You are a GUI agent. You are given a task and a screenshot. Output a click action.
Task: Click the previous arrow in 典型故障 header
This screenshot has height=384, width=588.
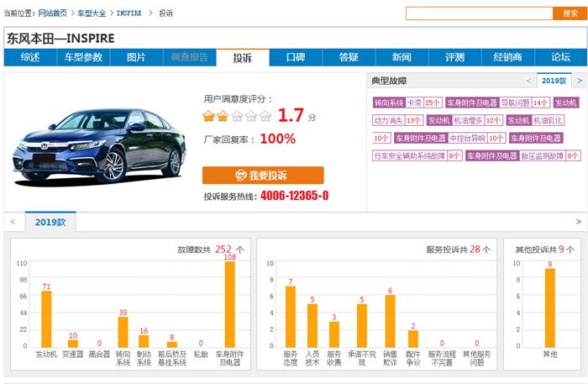528,81
